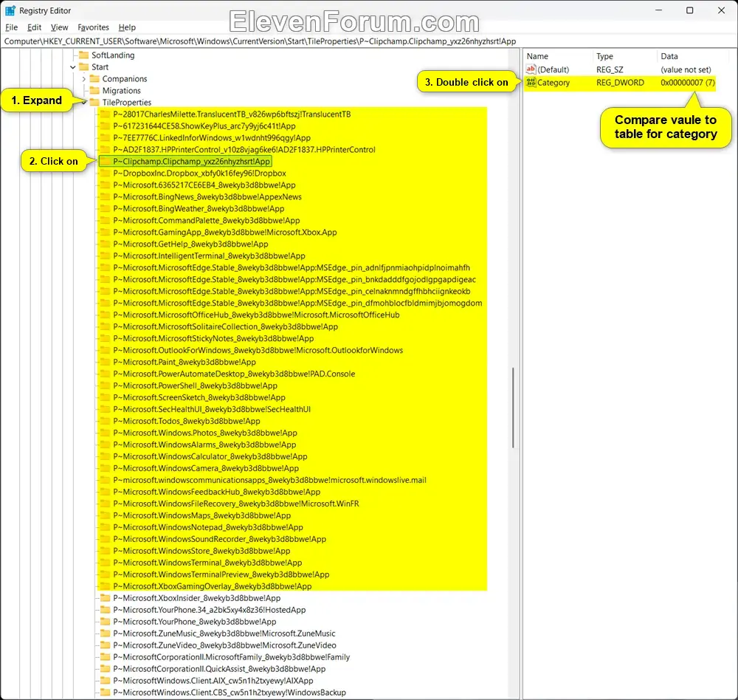Select the MicrosoftStickyNotes key
Screen dimensions: 738x700
click(x=213, y=338)
